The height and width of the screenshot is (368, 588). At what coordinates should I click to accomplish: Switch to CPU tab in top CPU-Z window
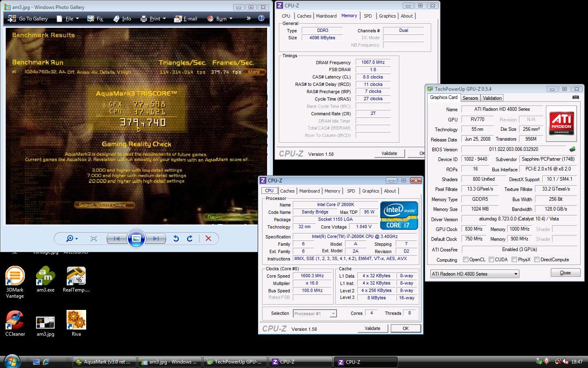click(x=286, y=16)
